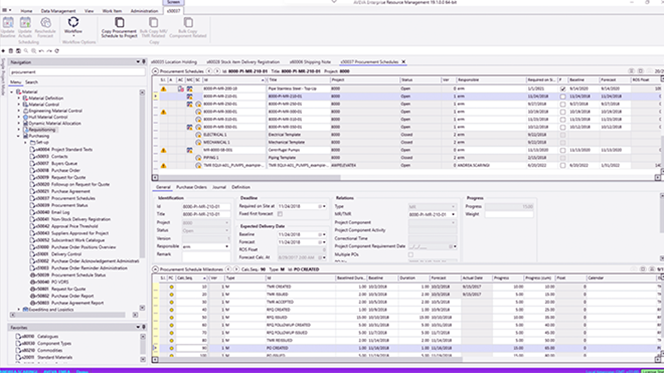Click the save icon in quick toolbar
The image size is (664, 373).
tap(18, 51)
